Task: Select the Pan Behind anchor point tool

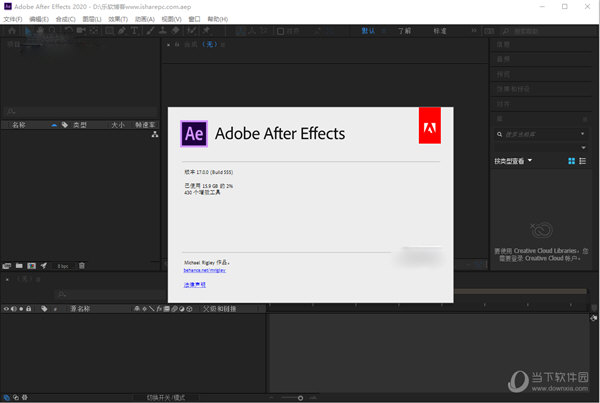Action: (94, 31)
